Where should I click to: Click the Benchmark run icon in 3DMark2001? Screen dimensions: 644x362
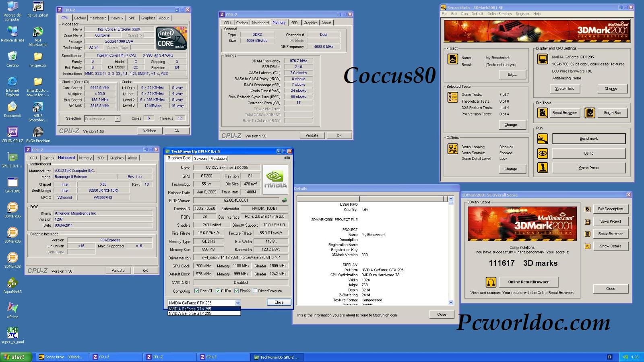click(x=543, y=139)
